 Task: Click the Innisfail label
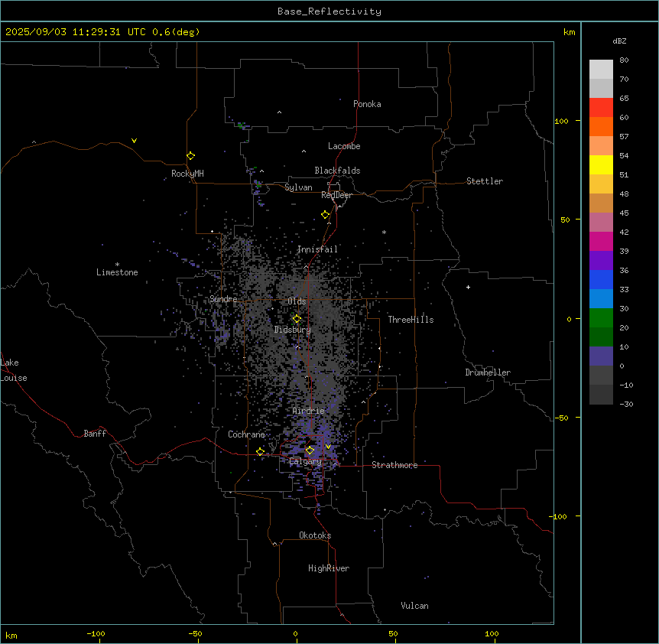tap(317, 249)
